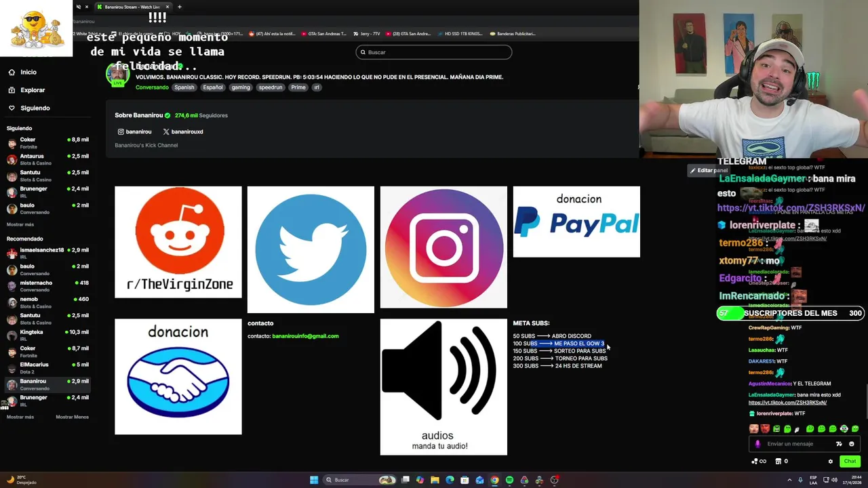Click the purple microphone icon in chat
Viewport: 868px width, 488px height.
click(x=757, y=444)
